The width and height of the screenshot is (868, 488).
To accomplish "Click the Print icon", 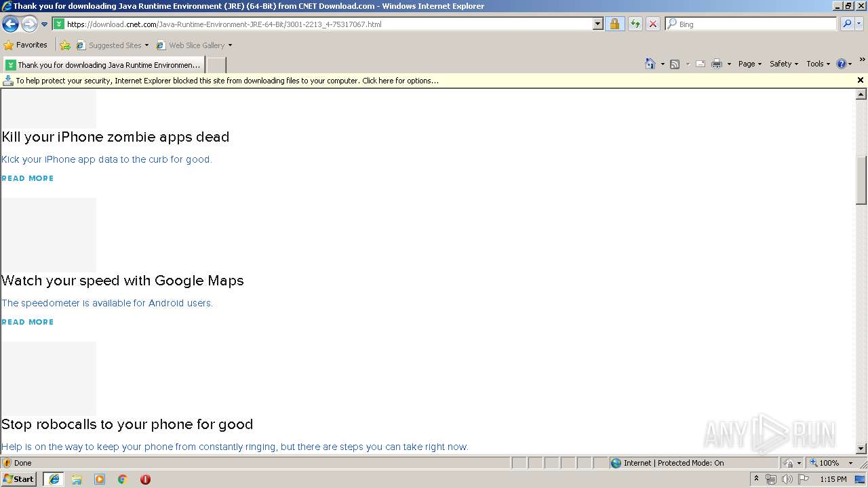I will 717,64.
